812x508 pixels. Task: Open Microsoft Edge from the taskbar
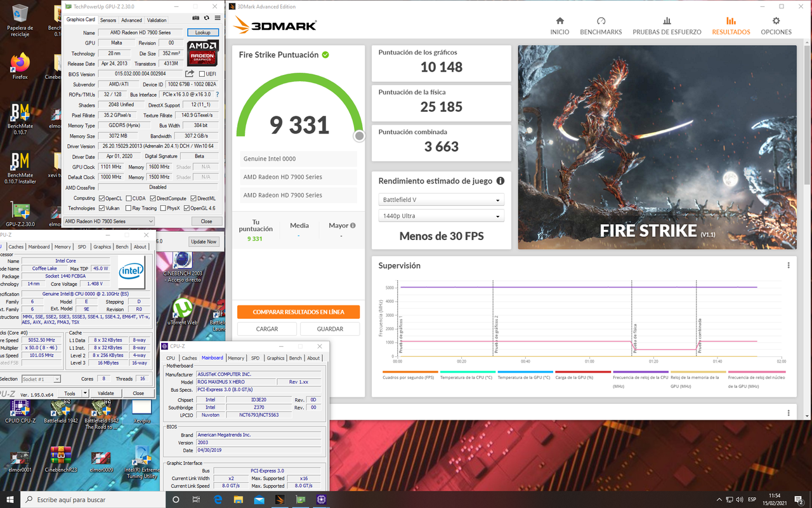tap(218, 500)
